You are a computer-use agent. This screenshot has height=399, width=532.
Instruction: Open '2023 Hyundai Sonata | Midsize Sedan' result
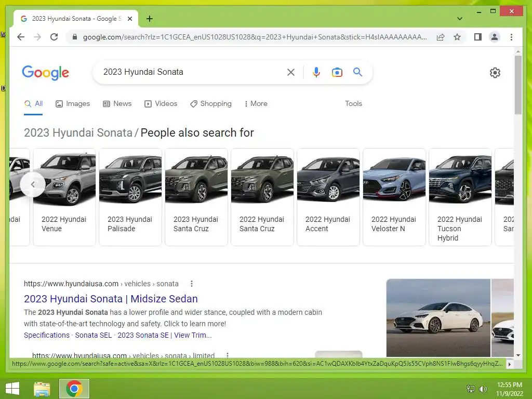click(x=111, y=299)
